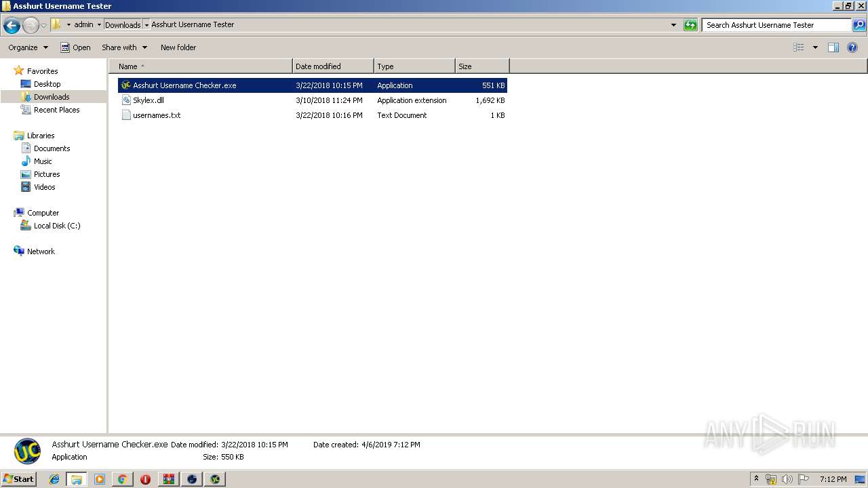
Task: Sort files by the Size column header
Action: tap(482, 66)
